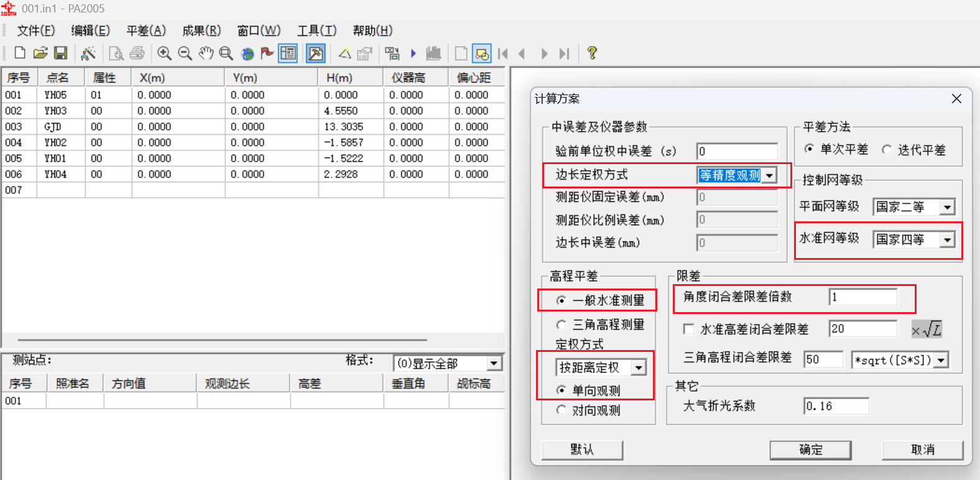
Task: Go to next record arrow icon
Action: tap(545, 53)
